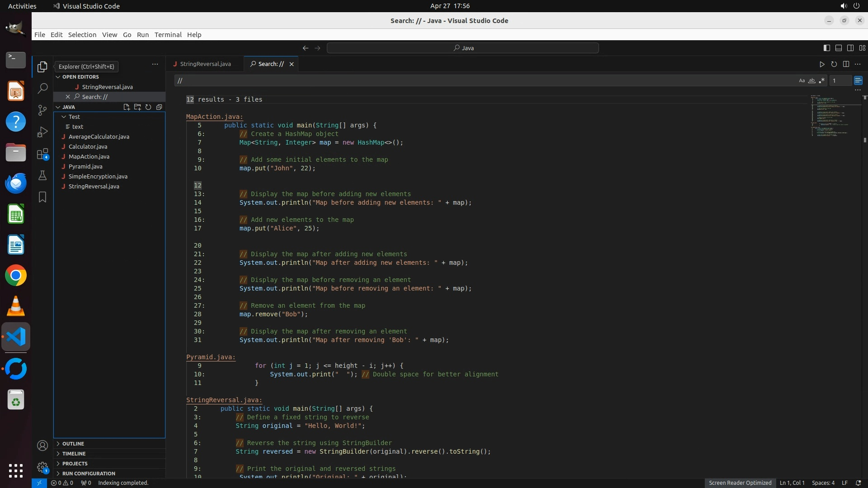Click the search query input field

point(484,80)
